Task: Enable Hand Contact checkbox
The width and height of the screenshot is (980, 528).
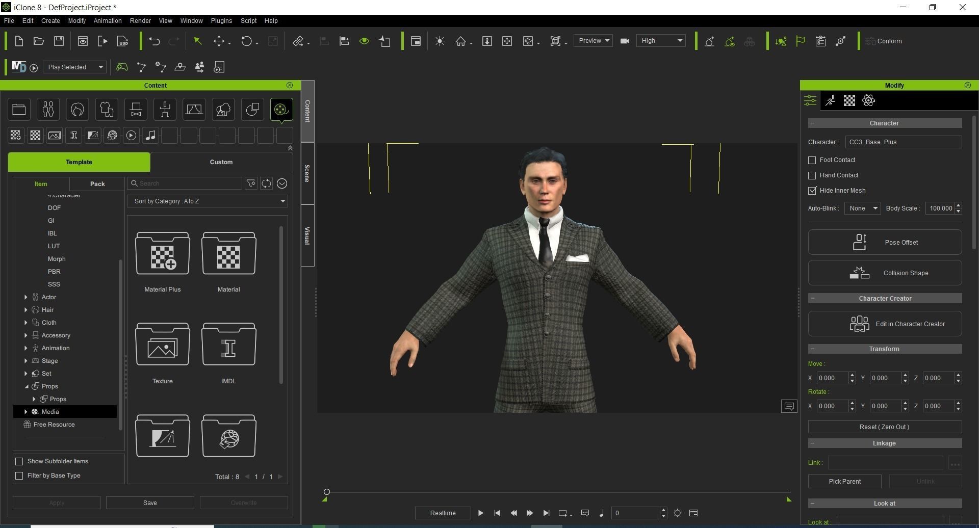Action: [812, 175]
